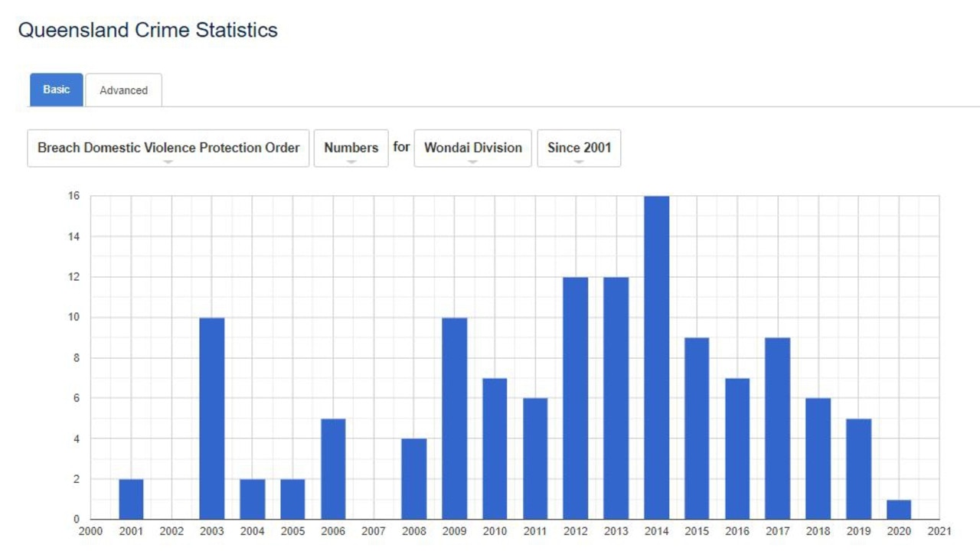Select the 2017 bar in chart
Screen dimensions: 980x551
[x=778, y=429]
